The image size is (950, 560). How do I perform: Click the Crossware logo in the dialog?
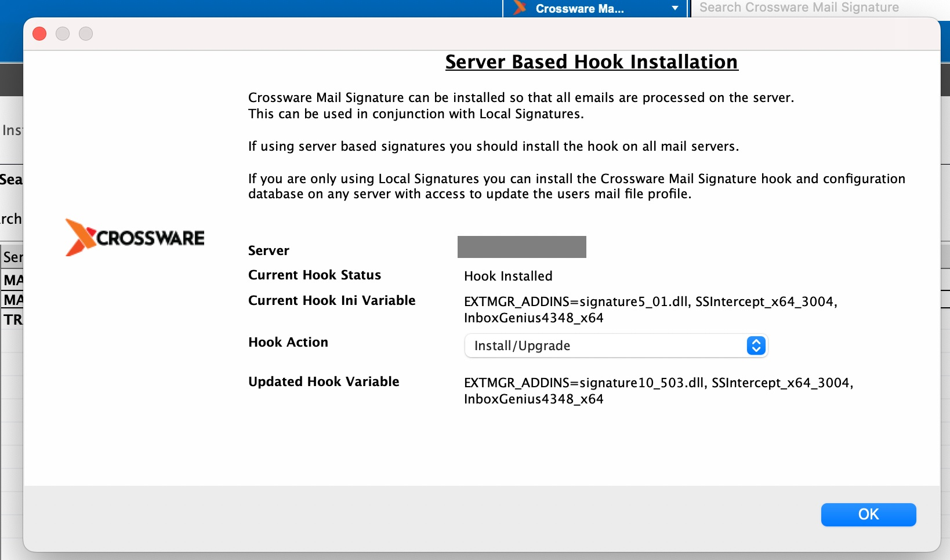coord(135,237)
